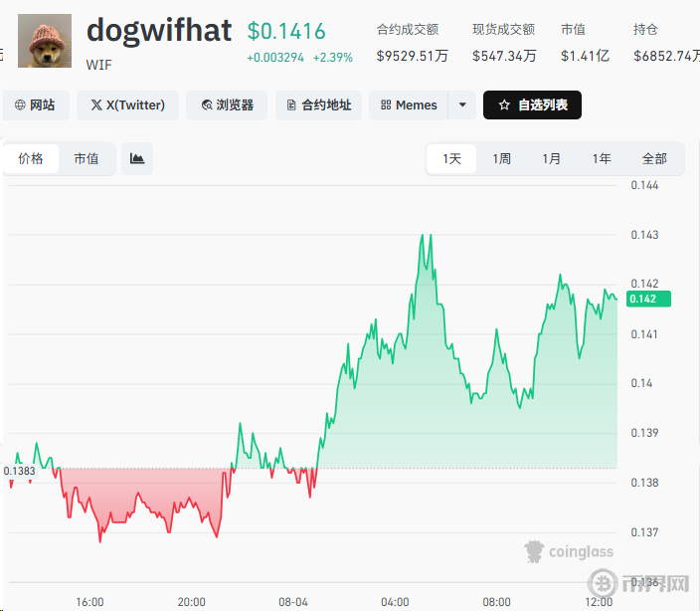
Task: Open the 浏览器 explorer button
Action: 227,104
